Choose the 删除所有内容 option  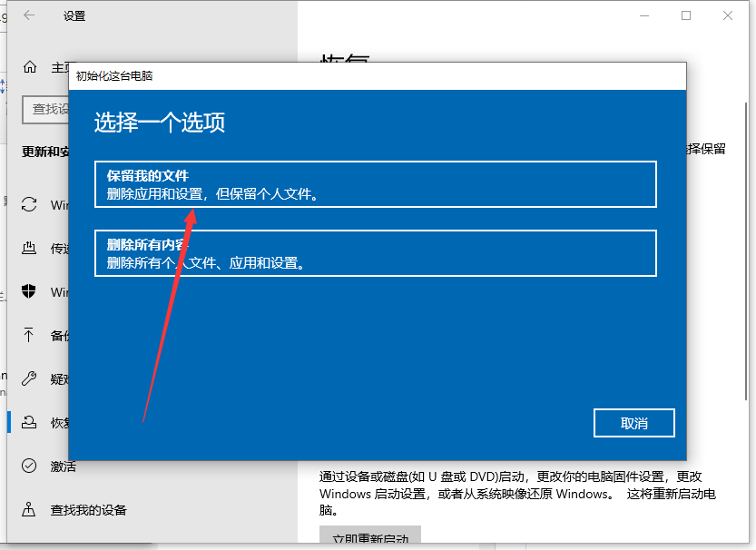click(x=375, y=253)
